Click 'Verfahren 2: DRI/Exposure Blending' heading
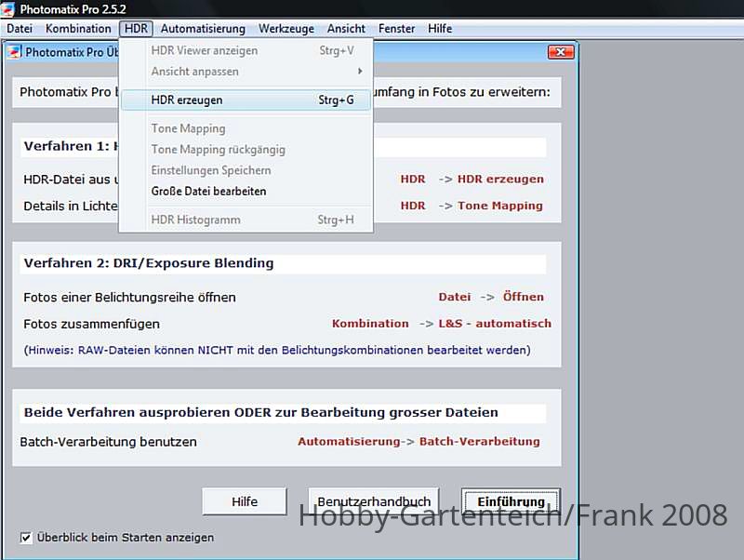Image resolution: width=744 pixels, height=560 pixels. [149, 263]
